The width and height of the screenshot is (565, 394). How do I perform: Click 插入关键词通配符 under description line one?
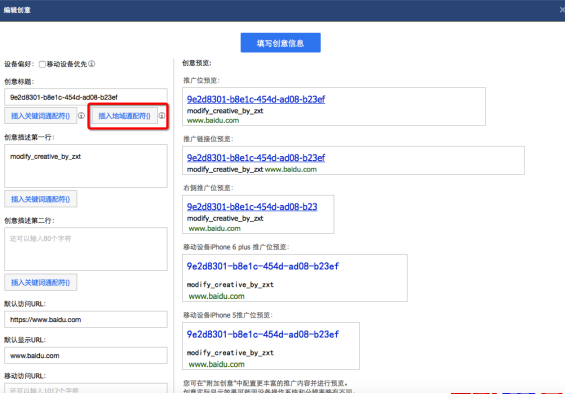click(x=40, y=199)
